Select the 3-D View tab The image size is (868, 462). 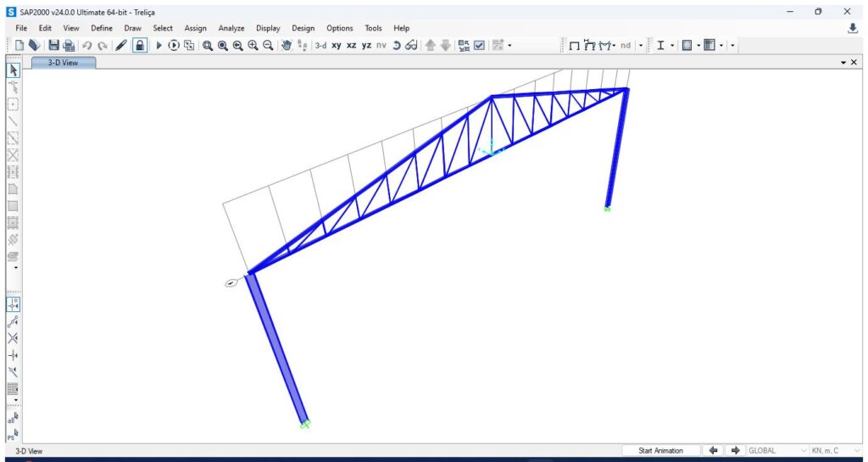coord(64,63)
